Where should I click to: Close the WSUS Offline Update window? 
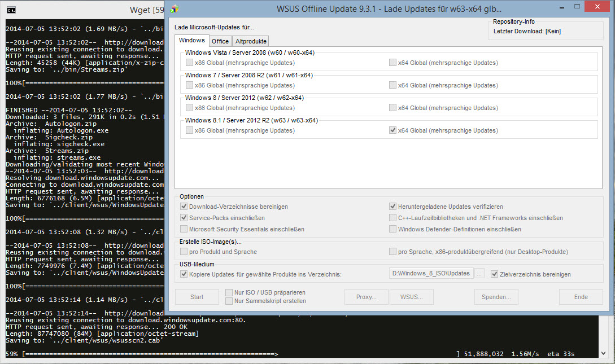point(597,7)
